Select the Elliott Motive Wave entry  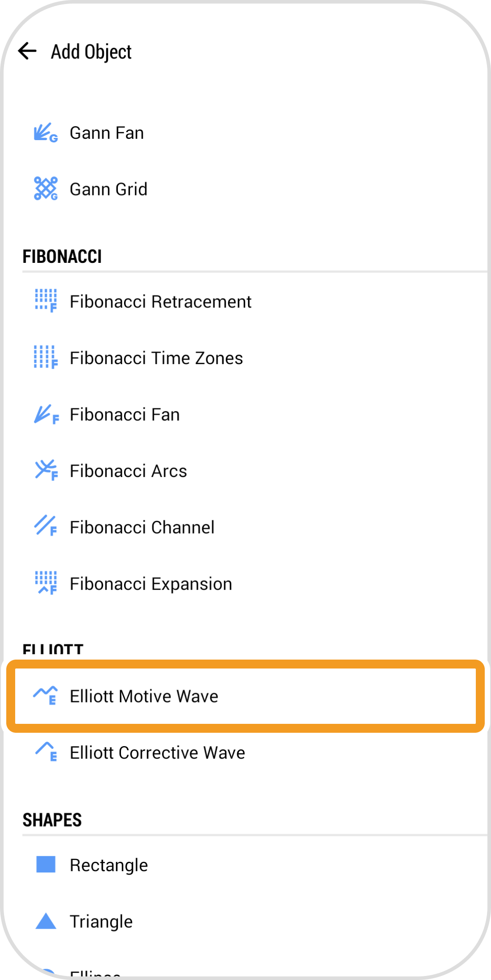144,696
